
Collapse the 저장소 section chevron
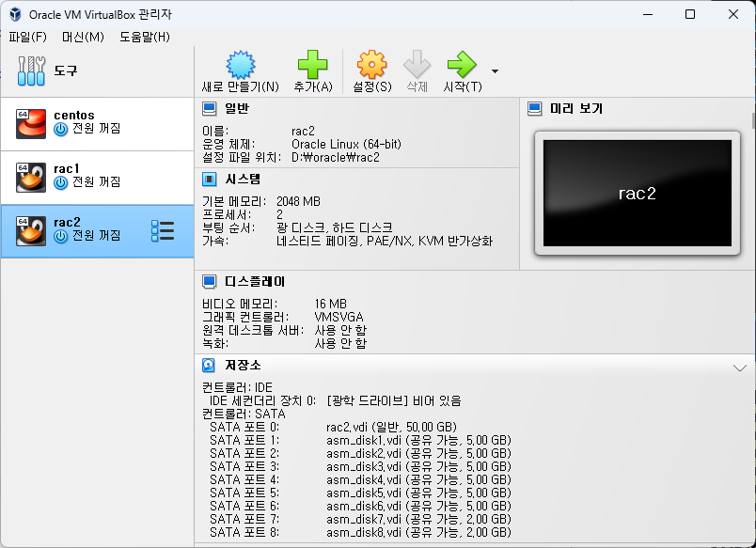[740, 368]
